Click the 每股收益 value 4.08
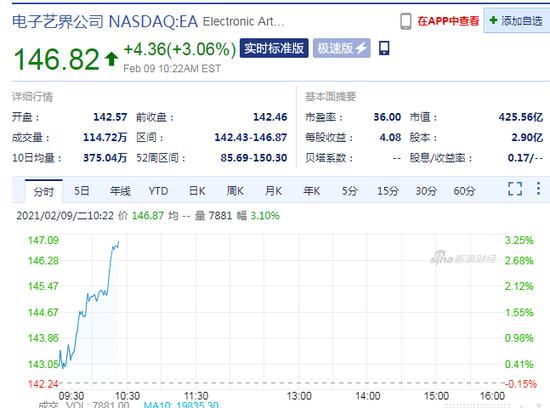The height and width of the screenshot is (408, 550). coord(390,137)
